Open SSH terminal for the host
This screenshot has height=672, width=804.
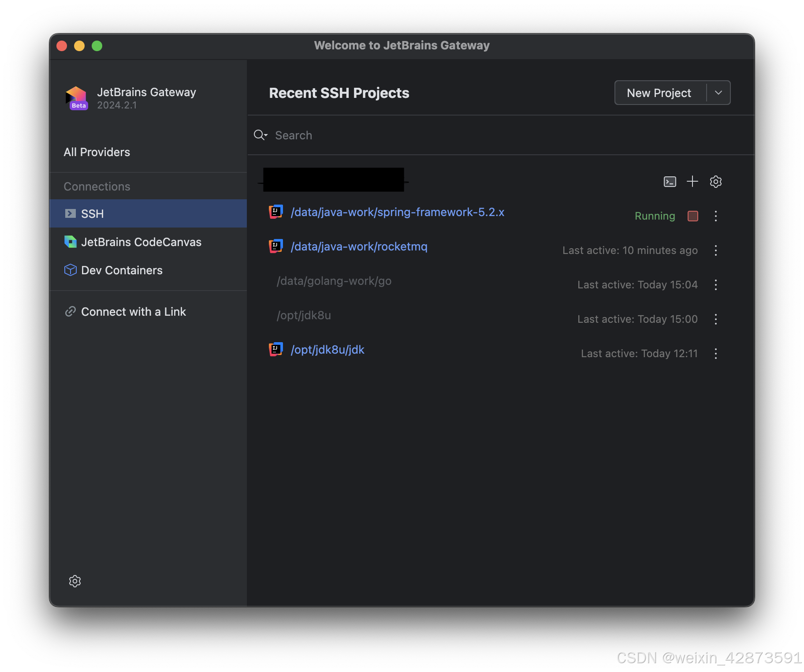tap(670, 182)
